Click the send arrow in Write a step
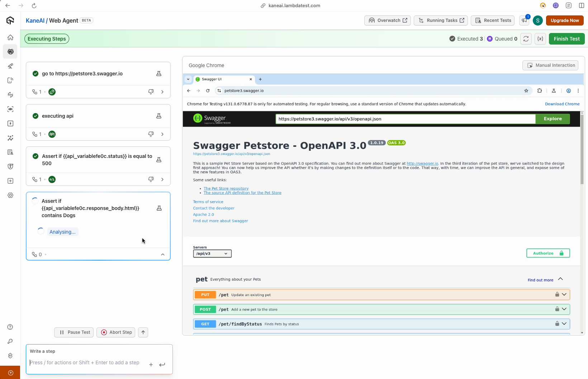The height and width of the screenshot is (379, 588). tap(162, 365)
